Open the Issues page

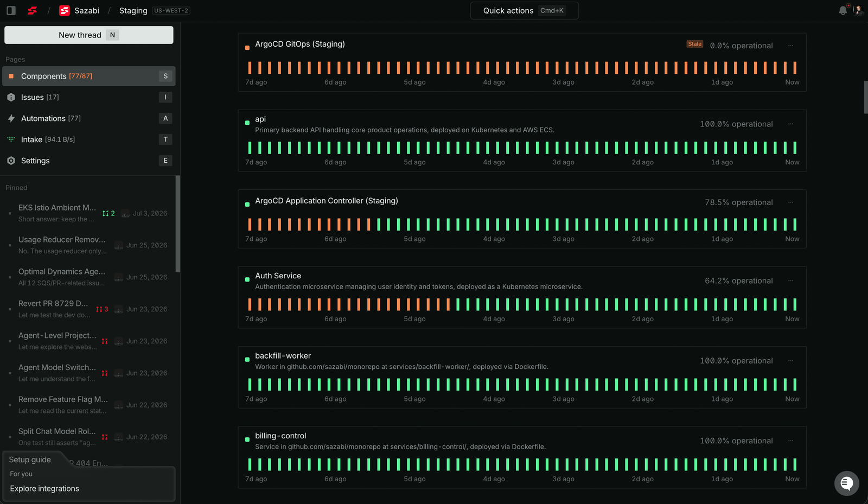coord(89,97)
